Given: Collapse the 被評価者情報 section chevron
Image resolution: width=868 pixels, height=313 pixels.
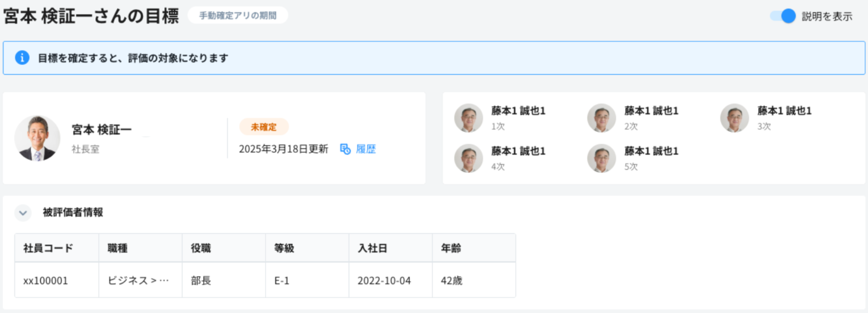Looking at the screenshot, I should 23,214.
